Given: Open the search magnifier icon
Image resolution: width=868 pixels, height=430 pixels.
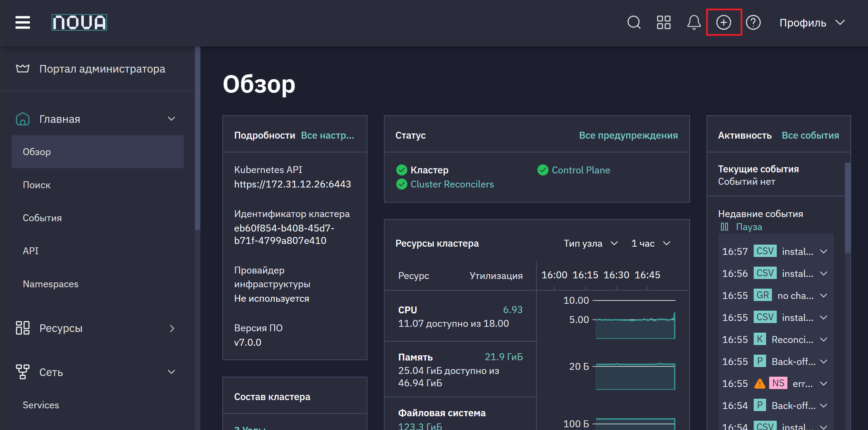Looking at the screenshot, I should tap(634, 23).
